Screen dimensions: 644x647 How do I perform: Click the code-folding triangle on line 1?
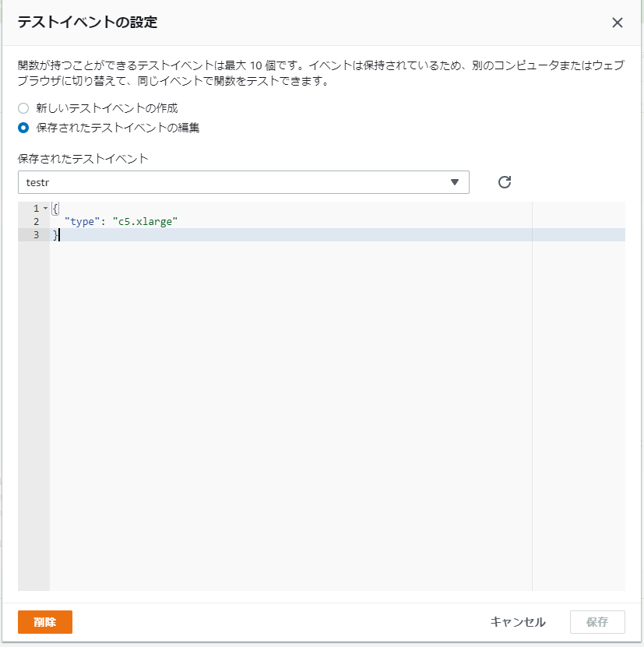point(44,208)
